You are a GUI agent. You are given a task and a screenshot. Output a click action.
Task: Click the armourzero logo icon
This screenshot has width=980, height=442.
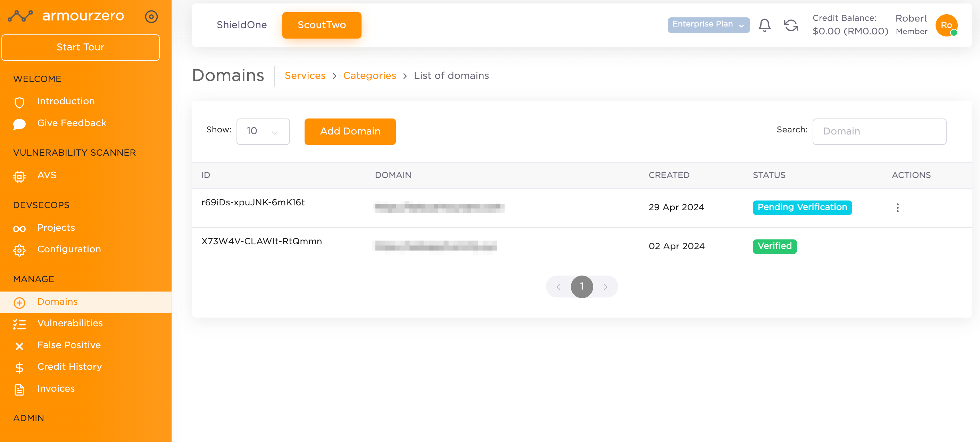pyautogui.click(x=20, y=16)
